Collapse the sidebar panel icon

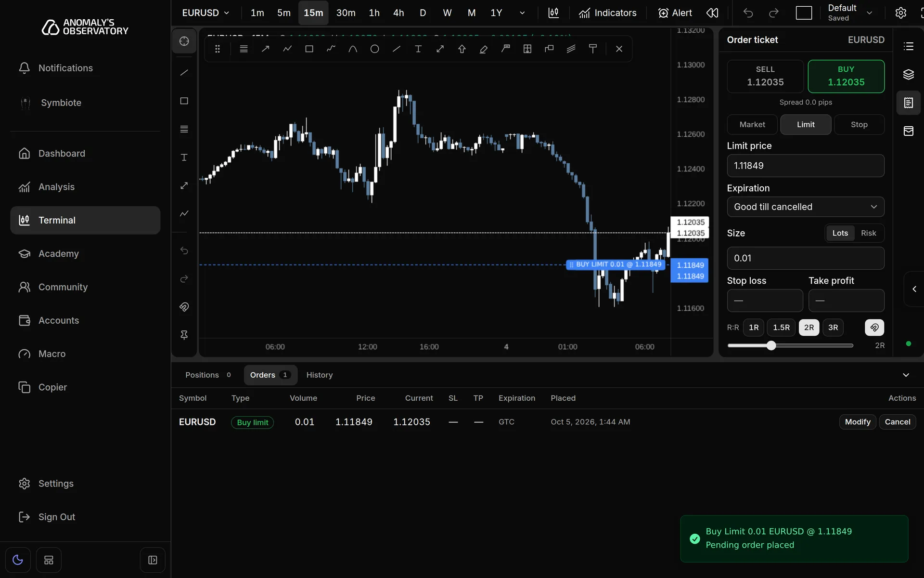pyautogui.click(x=153, y=560)
